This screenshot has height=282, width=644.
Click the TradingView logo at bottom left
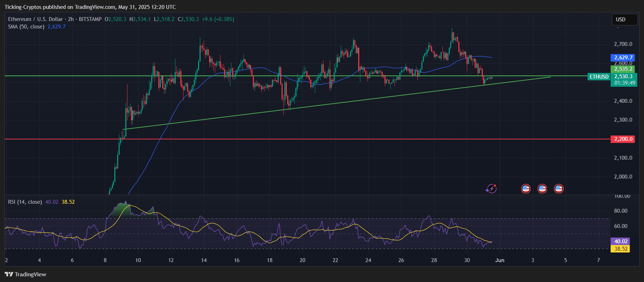click(x=26, y=274)
